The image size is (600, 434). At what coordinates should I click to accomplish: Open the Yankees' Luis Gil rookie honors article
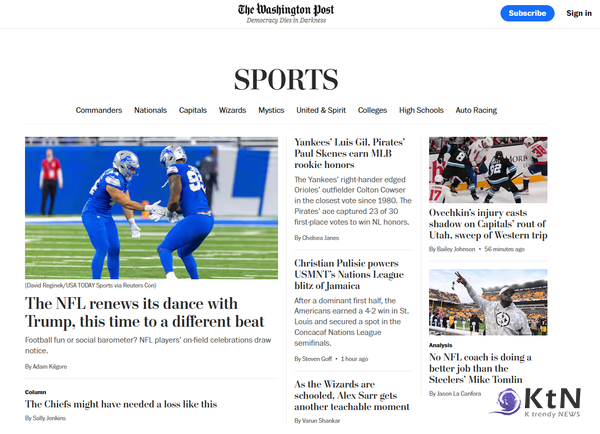coord(349,153)
